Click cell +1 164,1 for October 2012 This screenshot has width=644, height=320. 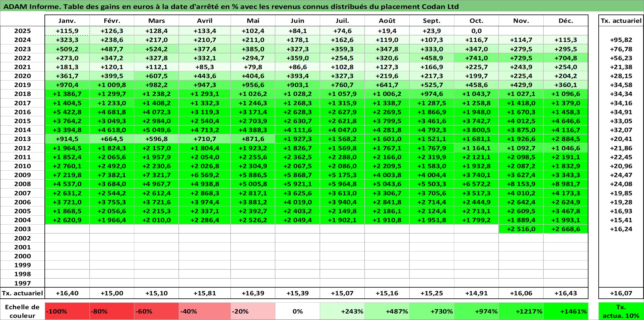(x=476, y=148)
